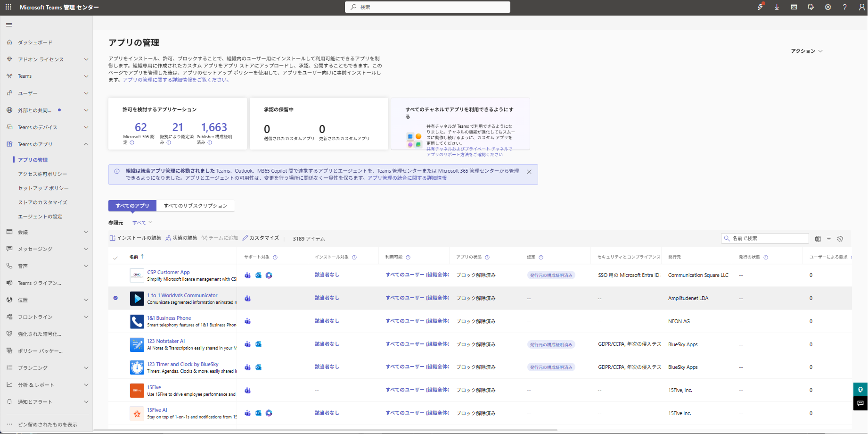Click the Teams icon in 15Five row
This screenshot has height=434, width=868.
(x=247, y=390)
